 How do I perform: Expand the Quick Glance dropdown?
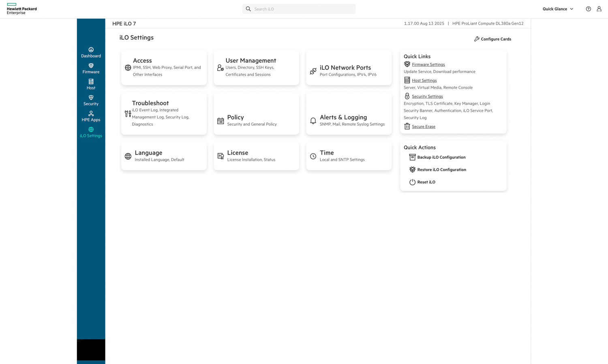coord(558,9)
